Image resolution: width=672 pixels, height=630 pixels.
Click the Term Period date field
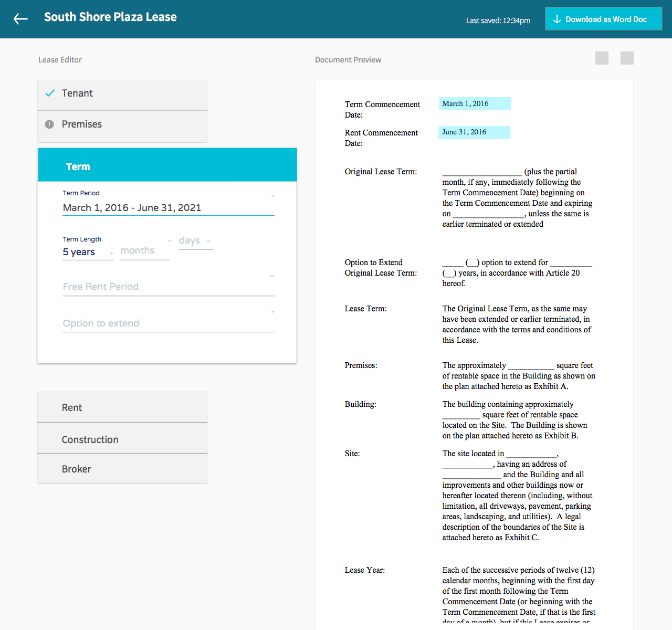(x=169, y=208)
